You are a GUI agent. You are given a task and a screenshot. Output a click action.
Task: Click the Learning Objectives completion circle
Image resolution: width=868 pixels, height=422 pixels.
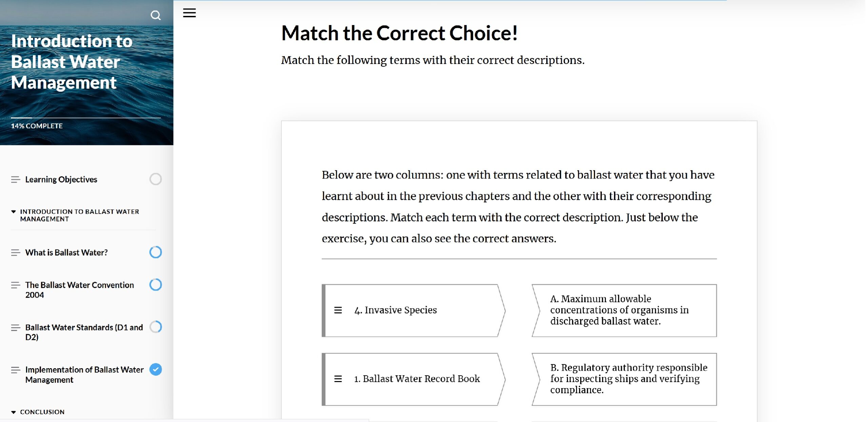(x=156, y=179)
